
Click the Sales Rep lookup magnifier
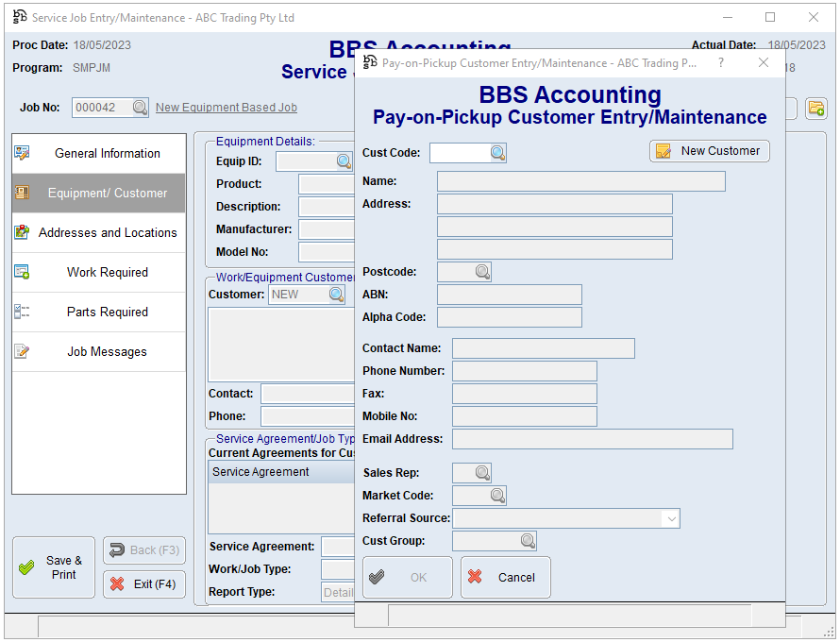(x=481, y=473)
